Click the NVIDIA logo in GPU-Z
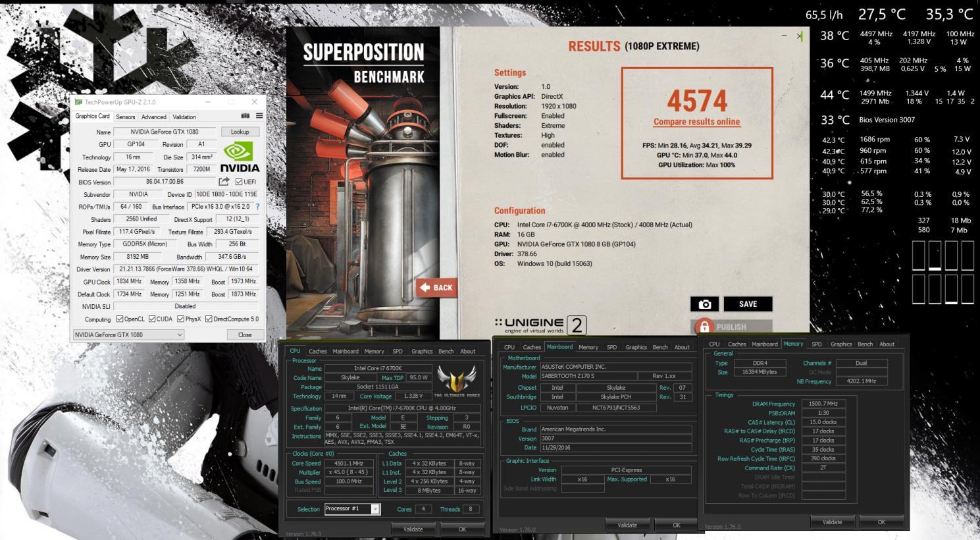Image resolution: width=980 pixels, height=540 pixels. point(240,157)
